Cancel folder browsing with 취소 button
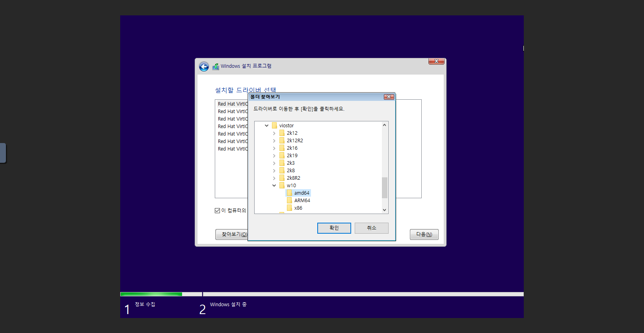 [x=372, y=228]
